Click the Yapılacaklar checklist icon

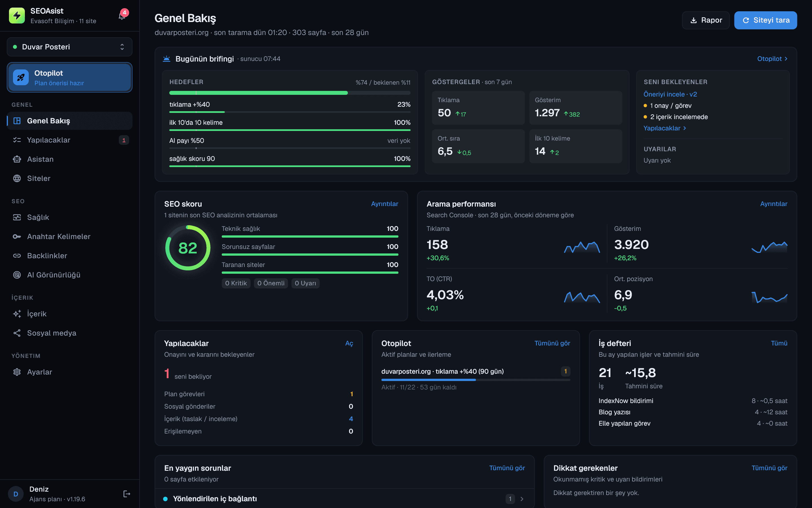[17, 140]
